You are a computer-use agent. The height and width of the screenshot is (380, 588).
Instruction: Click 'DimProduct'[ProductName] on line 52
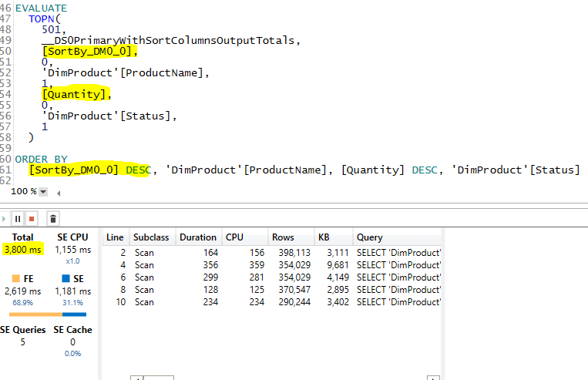(123, 72)
